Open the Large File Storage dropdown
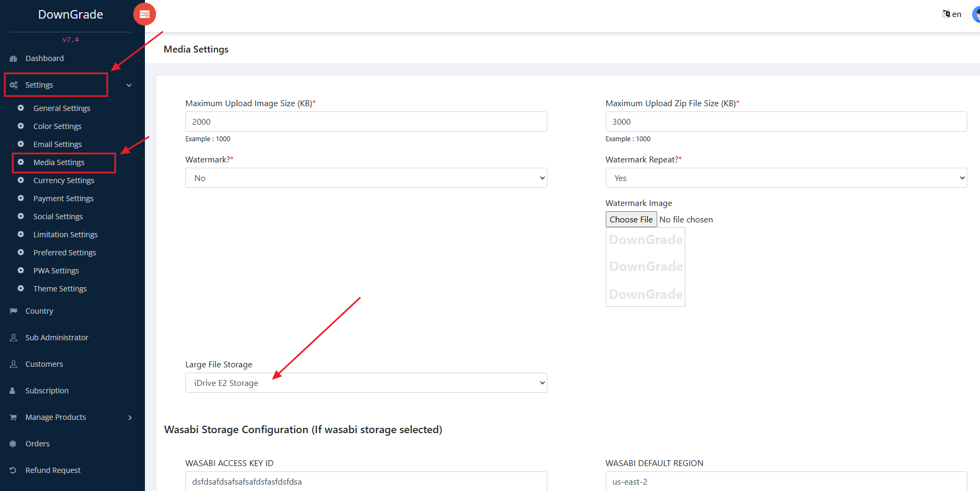This screenshot has width=980, height=491. point(366,383)
